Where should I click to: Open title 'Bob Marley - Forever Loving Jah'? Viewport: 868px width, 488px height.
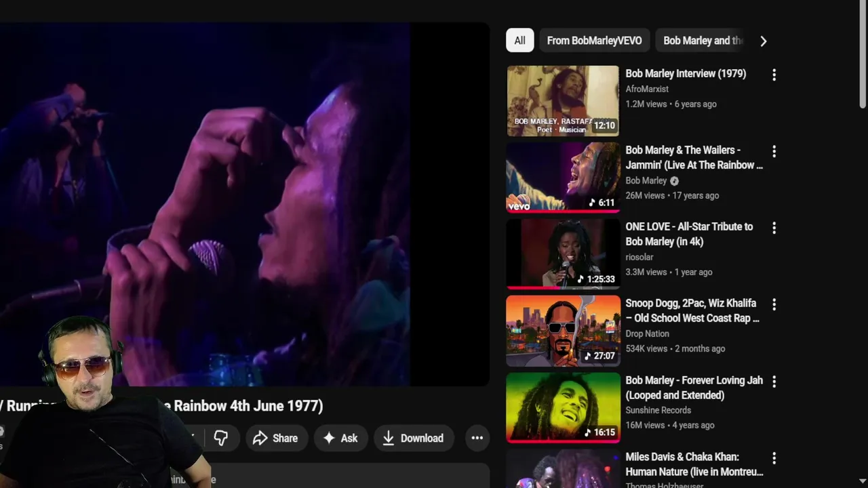(694, 388)
